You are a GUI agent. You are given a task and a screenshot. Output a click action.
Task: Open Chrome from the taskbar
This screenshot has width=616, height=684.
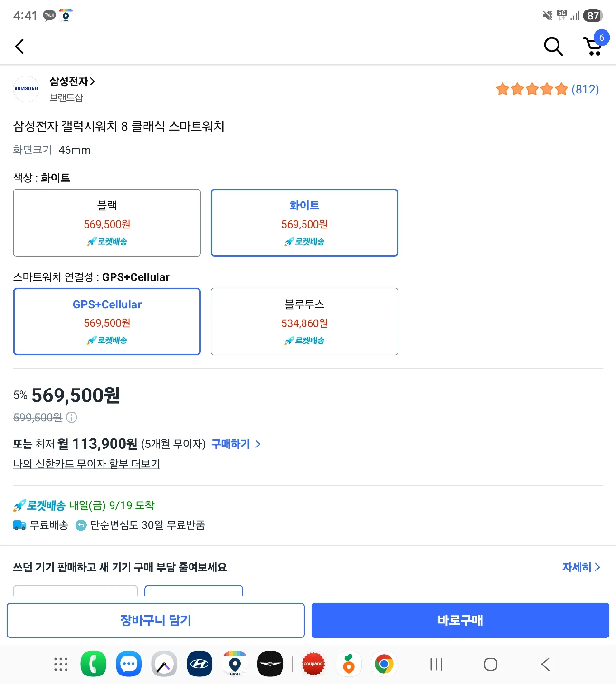click(x=384, y=664)
